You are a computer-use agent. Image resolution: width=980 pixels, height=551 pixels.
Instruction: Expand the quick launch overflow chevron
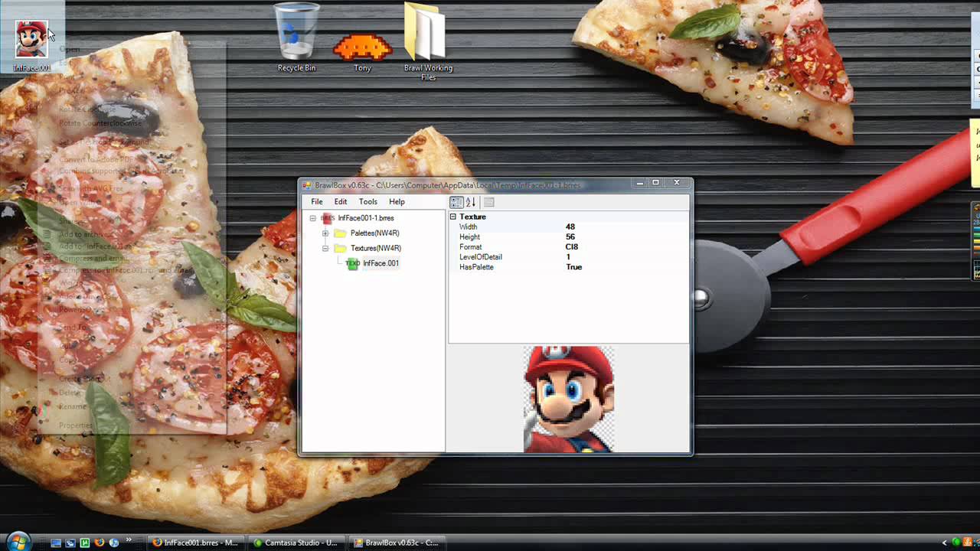(x=129, y=540)
